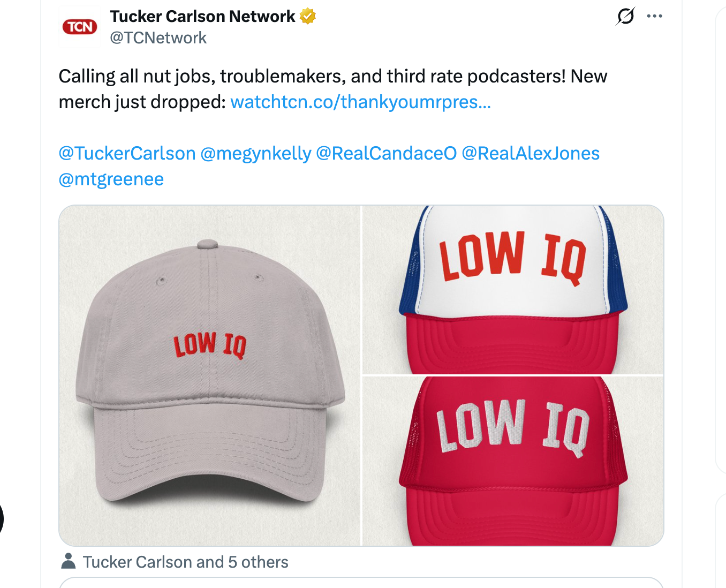Open the Grok actions icon on the tweet
The image size is (726, 588).
625,17
